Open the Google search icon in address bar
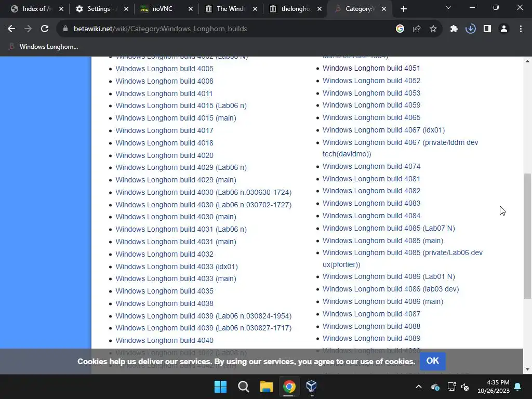The width and height of the screenshot is (532, 399). click(400, 29)
